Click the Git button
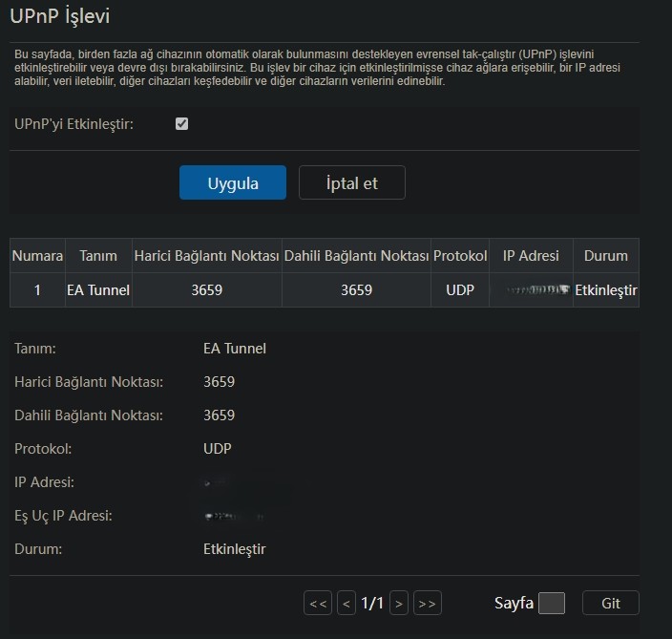The height and width of the screenshot is (639, 672). pyautogui.click(x=611, y=603)
